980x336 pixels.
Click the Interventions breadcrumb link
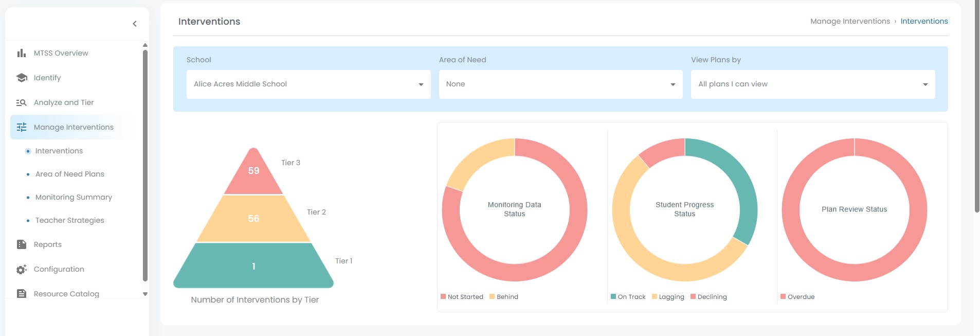point(924,21)
